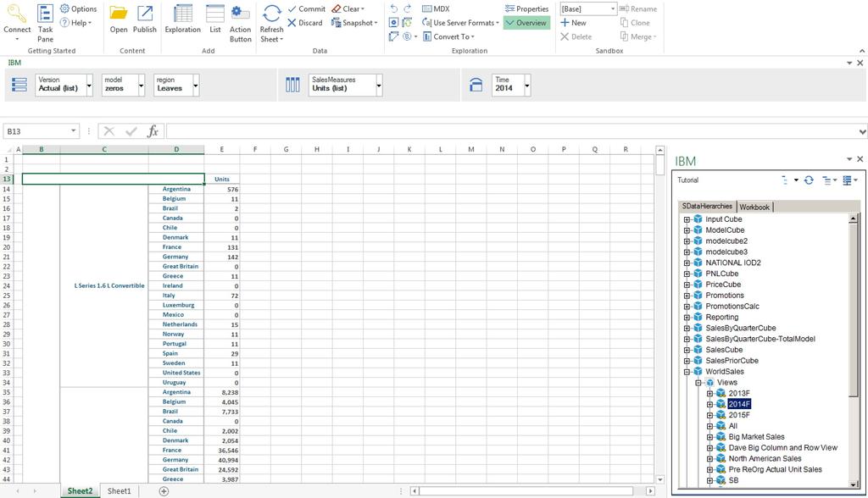
Task: Collapse the ribbon
Action: (862, 51)
